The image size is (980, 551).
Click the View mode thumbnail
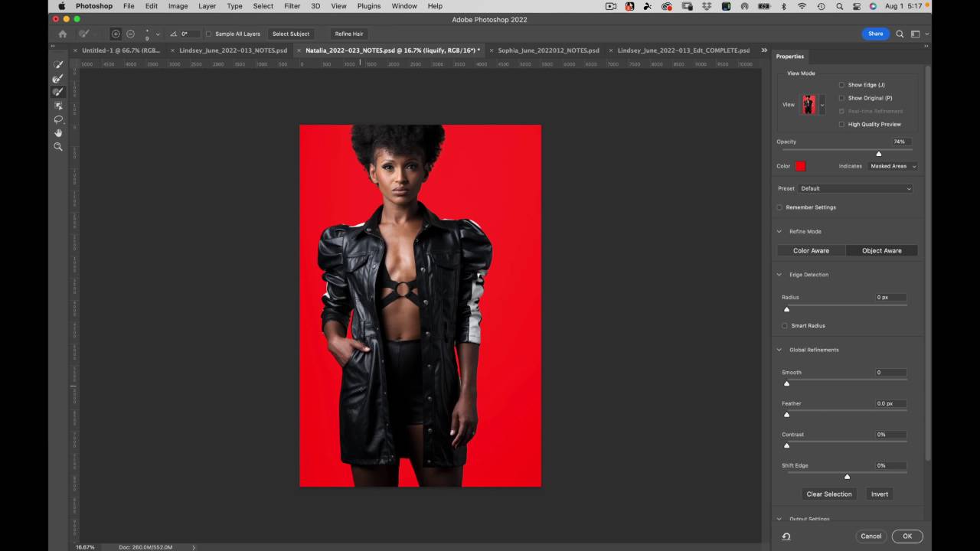(x=808, y=105)
